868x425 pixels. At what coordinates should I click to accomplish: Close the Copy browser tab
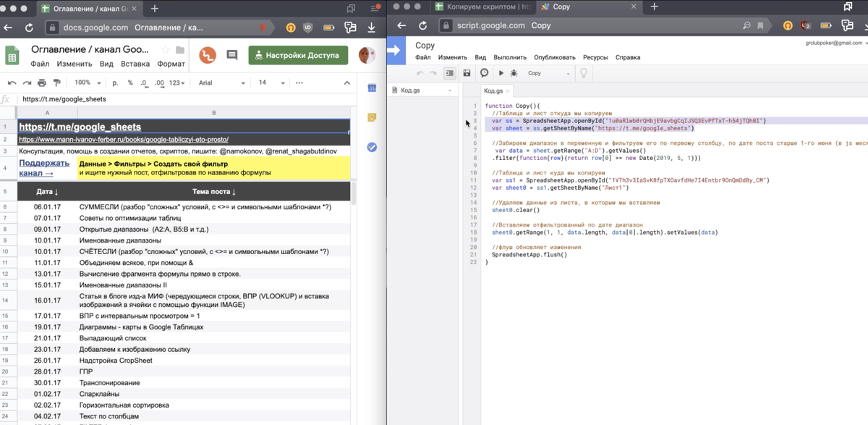coord(632,7)
